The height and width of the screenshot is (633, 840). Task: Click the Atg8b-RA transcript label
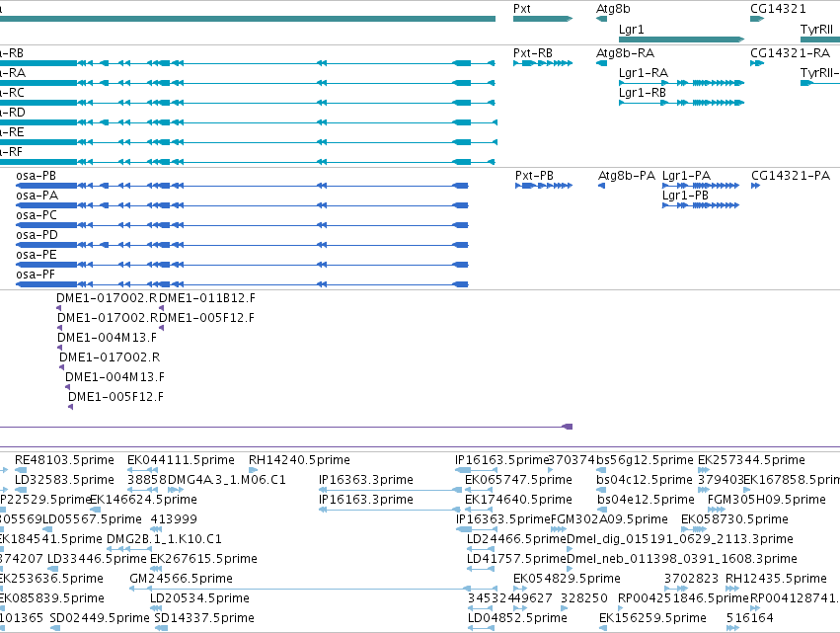coord(625,53)
